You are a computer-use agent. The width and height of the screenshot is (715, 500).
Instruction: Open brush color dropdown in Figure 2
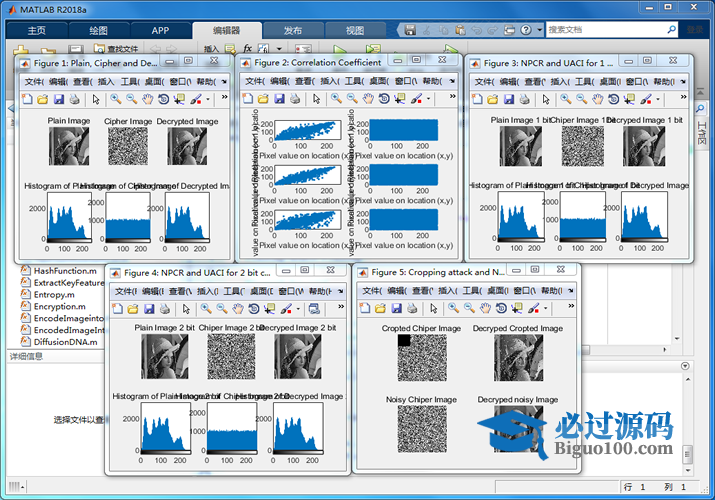click(x=429, y=99)
